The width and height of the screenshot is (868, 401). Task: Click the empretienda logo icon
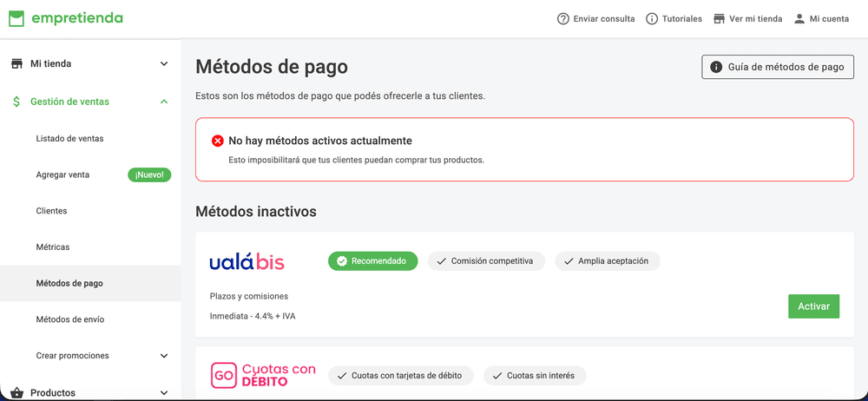(x=16, y=19)
